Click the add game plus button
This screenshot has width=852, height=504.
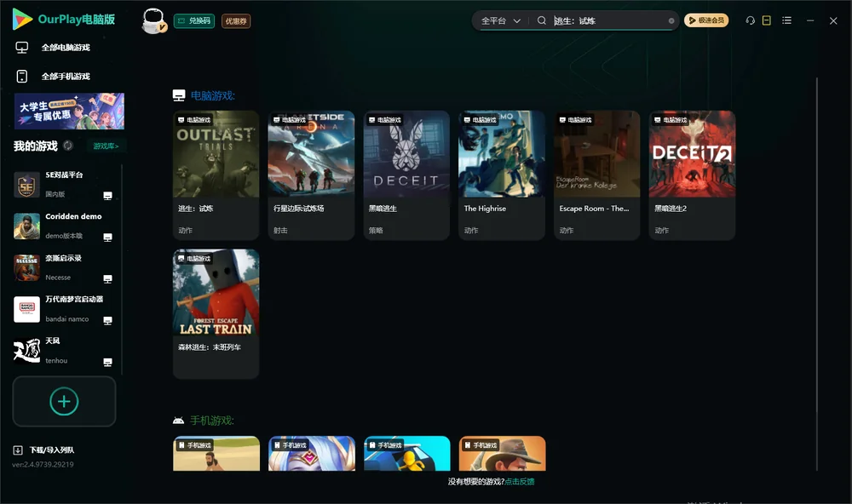coord(64,401)
